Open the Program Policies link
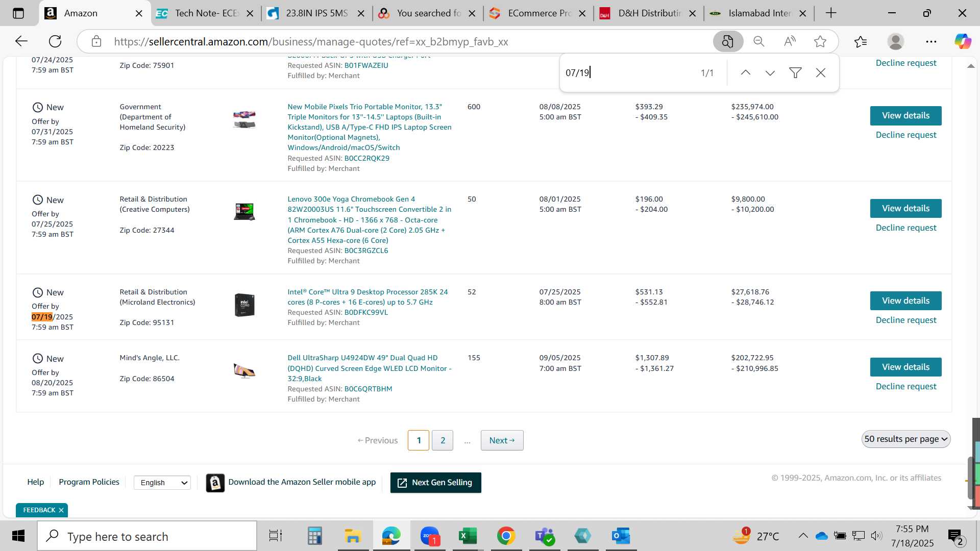The width and height of the screenshot is (980, 551). [89, 482]
